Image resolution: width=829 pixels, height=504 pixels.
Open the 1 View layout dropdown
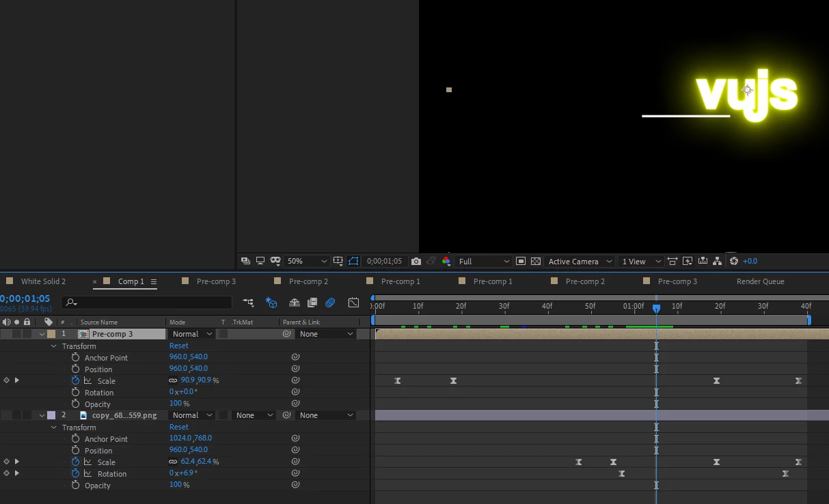(x=641, y=261)
